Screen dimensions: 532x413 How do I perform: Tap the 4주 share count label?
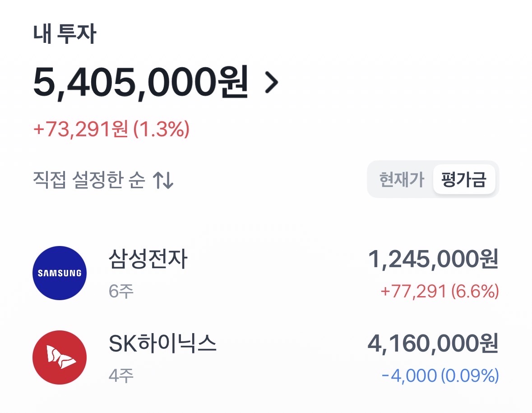tap(121, 376)
